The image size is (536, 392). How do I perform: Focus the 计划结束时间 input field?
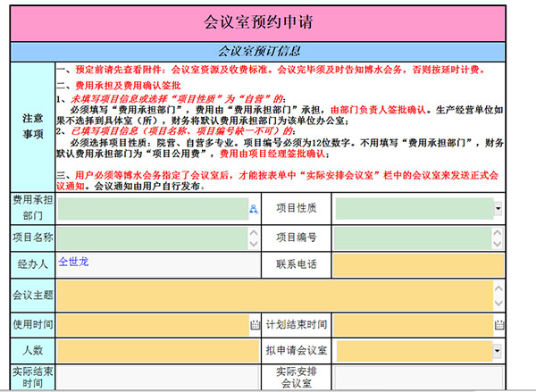[414, 325]
